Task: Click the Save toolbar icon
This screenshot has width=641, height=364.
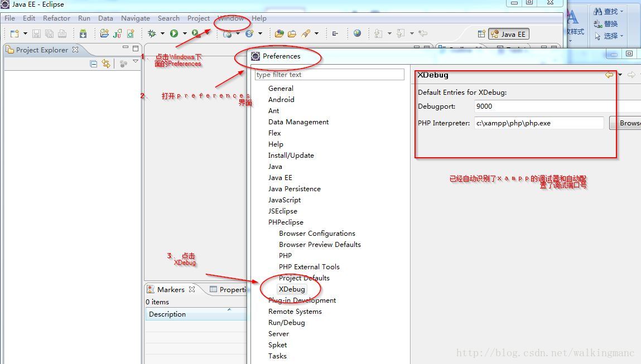Action: coord(36,33)
